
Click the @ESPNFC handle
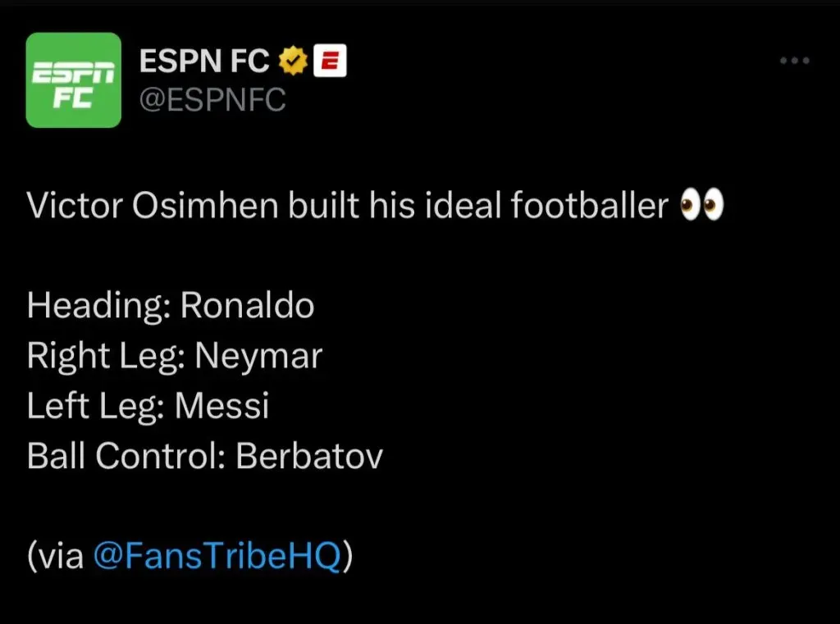212,100
